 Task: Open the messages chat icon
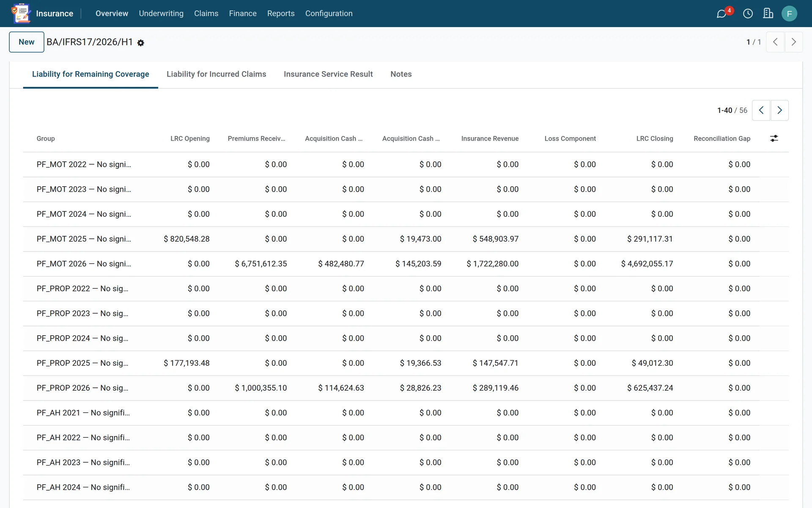(x=721, y=14)
